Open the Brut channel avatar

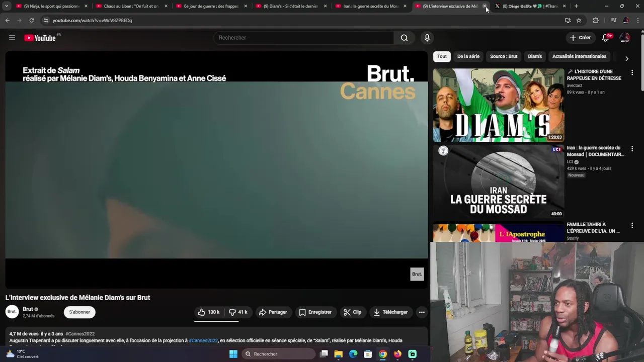(x=12, y=312)
